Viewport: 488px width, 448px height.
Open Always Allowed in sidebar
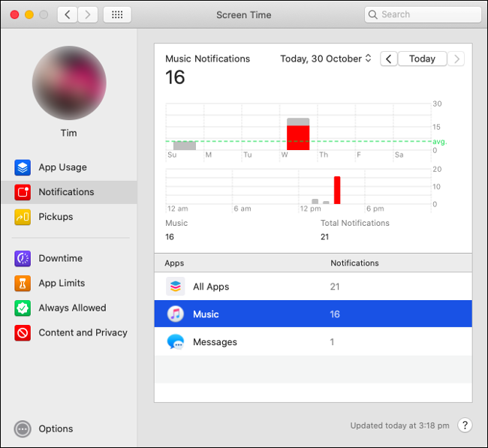pyautogui.click(x=73, y=308)
